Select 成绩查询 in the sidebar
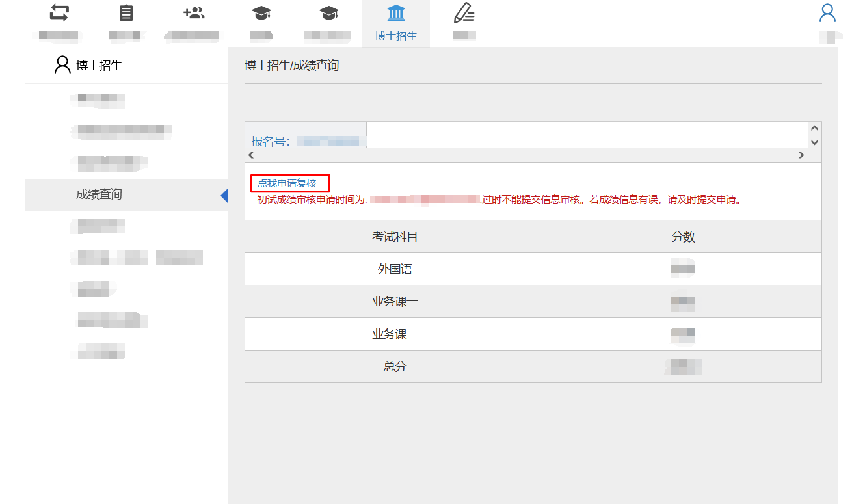This screenshot has width=865, height=504. tap(127, 194)
